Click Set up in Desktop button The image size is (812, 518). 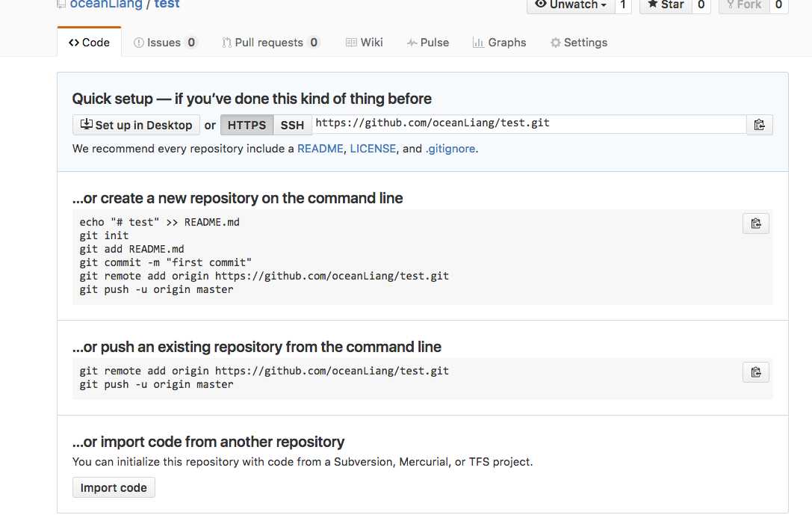point(136,126)
